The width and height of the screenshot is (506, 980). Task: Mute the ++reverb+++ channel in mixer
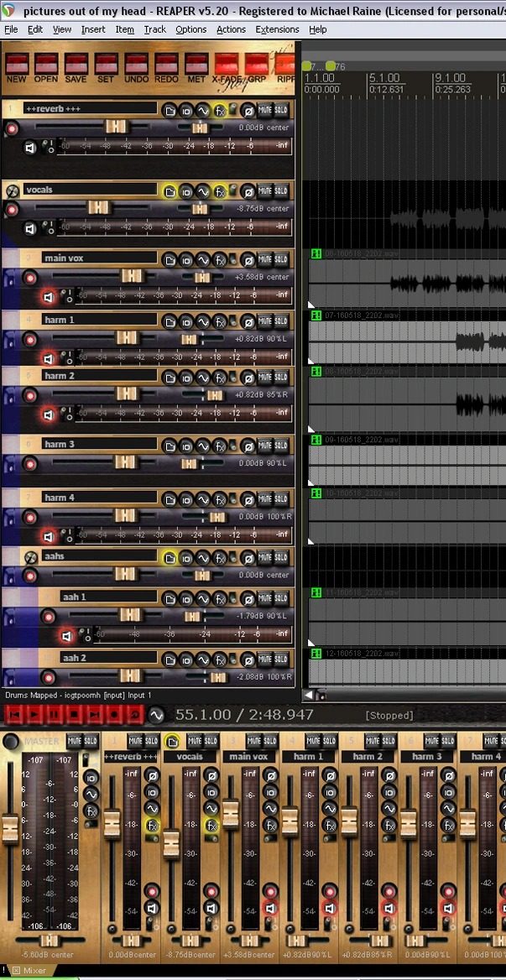135,741
